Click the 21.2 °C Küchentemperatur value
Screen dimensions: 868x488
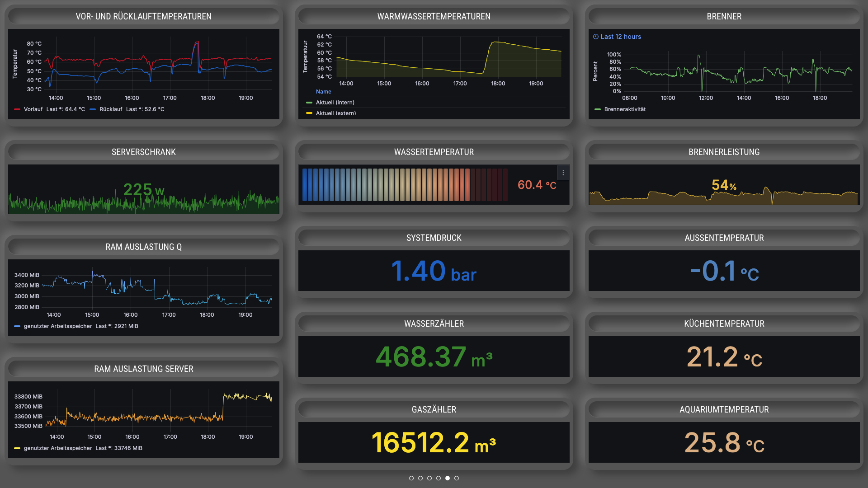click(724, 357)
